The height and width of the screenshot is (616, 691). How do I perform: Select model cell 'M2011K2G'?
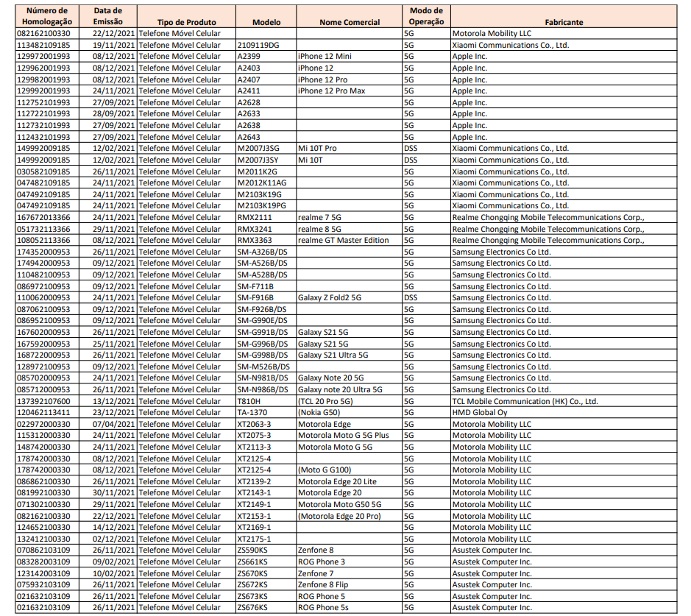[266, 171]
